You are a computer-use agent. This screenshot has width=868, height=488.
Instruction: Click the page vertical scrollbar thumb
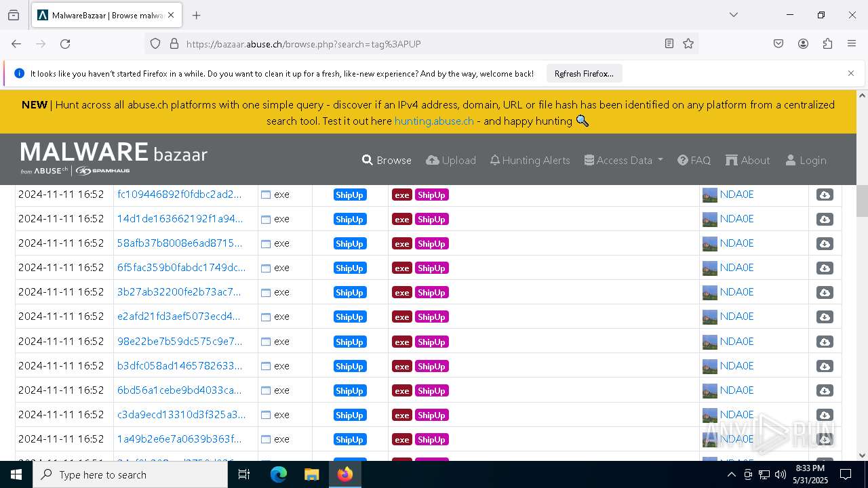(862, 201)
